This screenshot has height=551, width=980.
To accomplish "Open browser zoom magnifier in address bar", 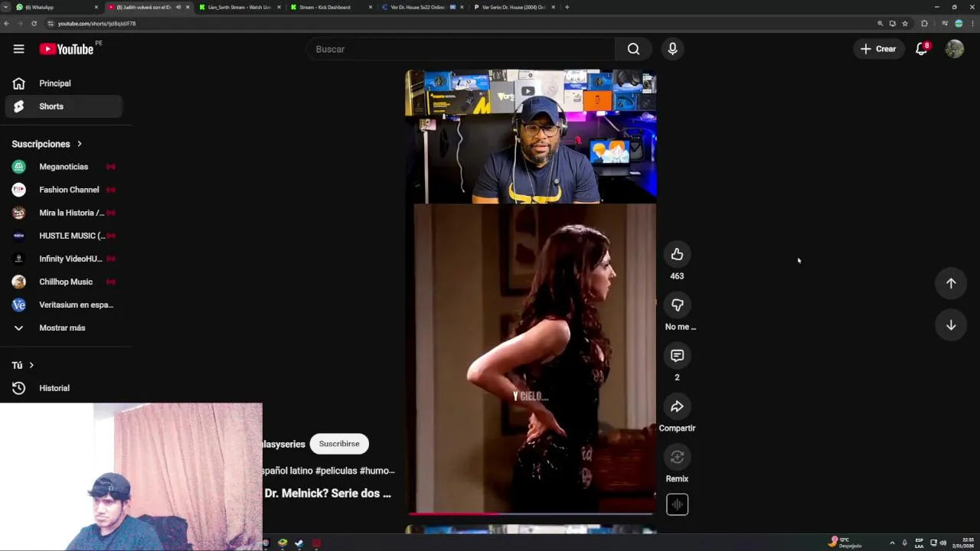I will [880, 24].
